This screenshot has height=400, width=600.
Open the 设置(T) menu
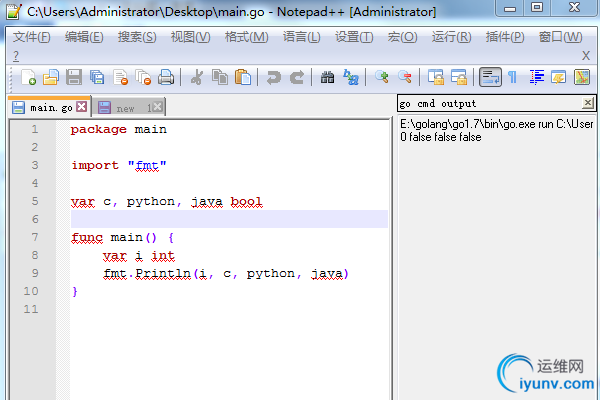tap(354, 37)
